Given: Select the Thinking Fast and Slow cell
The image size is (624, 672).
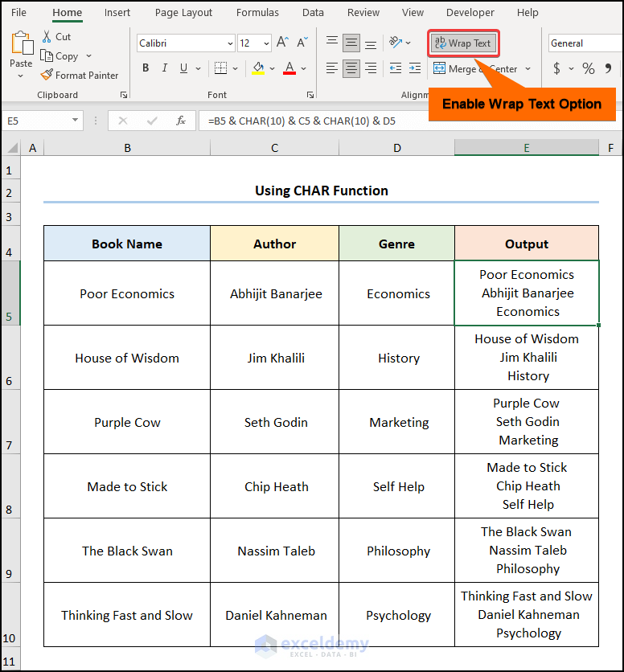Looking at the screenshot, I should click(x=127, y=615).
